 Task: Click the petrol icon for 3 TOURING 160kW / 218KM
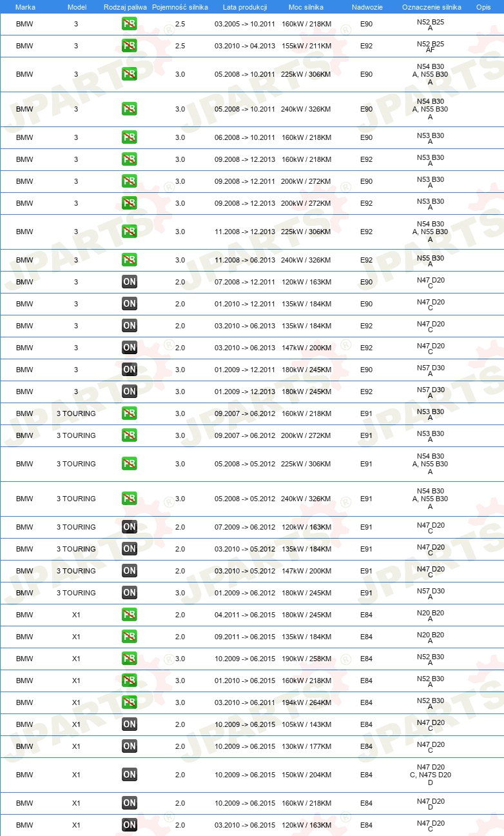tap(130, 413)
